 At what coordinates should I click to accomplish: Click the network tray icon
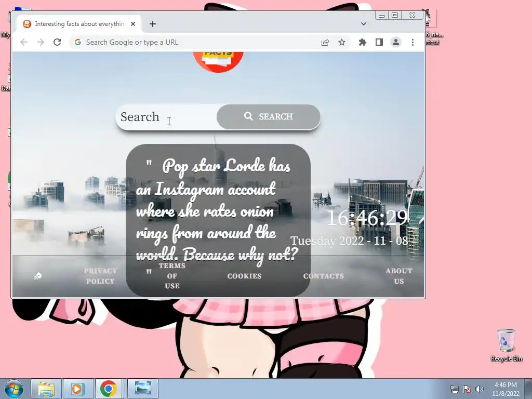tap(454, 389)
